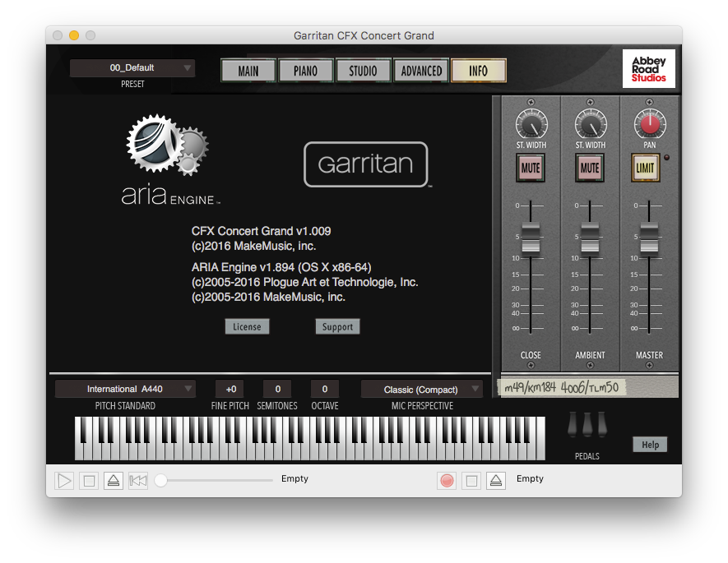
Task: Click the "PEDALS" label
Action: pos(587,456)
